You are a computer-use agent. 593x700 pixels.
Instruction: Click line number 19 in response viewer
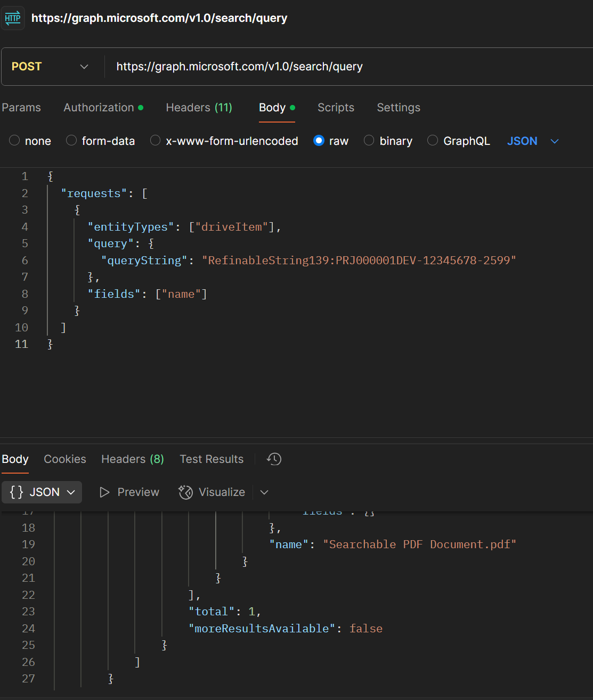[28, 544]
